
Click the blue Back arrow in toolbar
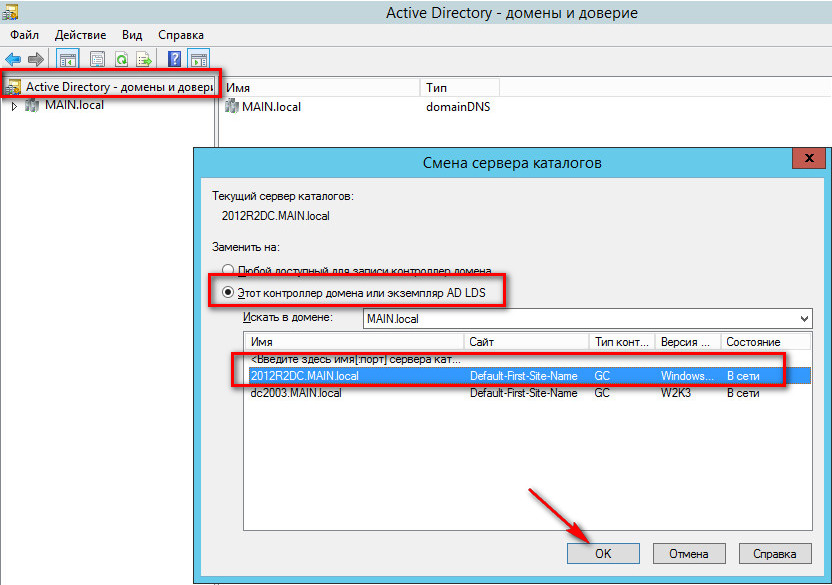tap(13, 59)
